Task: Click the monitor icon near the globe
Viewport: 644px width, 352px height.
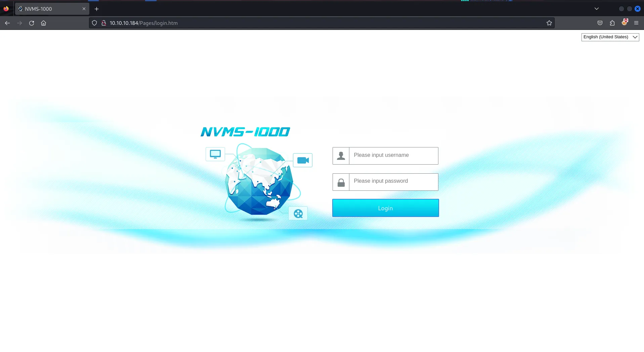Action: coord(215,154)
